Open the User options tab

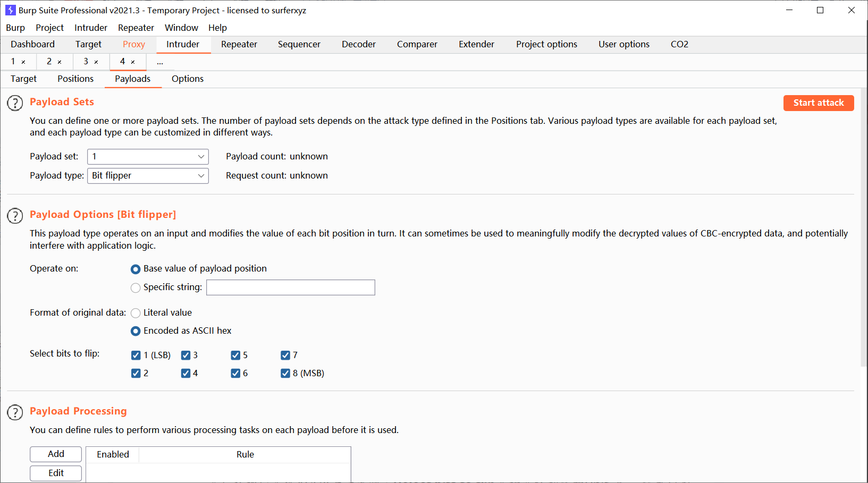click(624, 45)
